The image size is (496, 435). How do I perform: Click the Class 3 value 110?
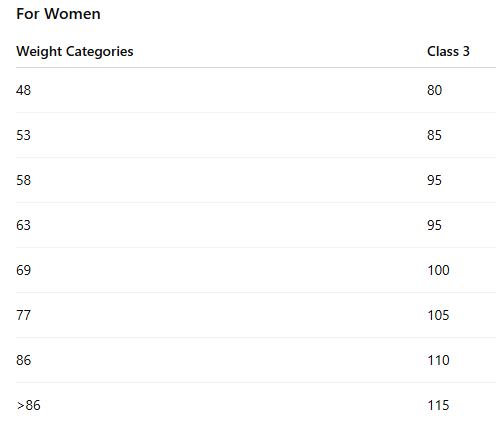[438, 360]
